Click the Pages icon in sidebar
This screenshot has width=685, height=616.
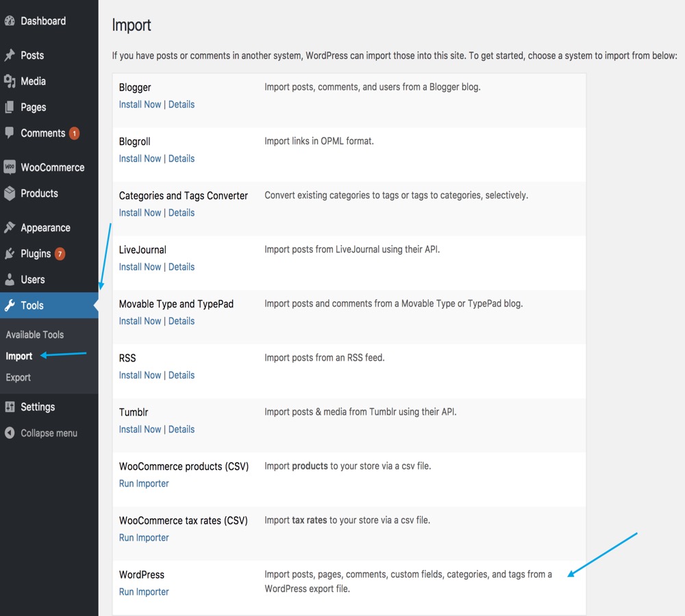click(x=10, y=107)
